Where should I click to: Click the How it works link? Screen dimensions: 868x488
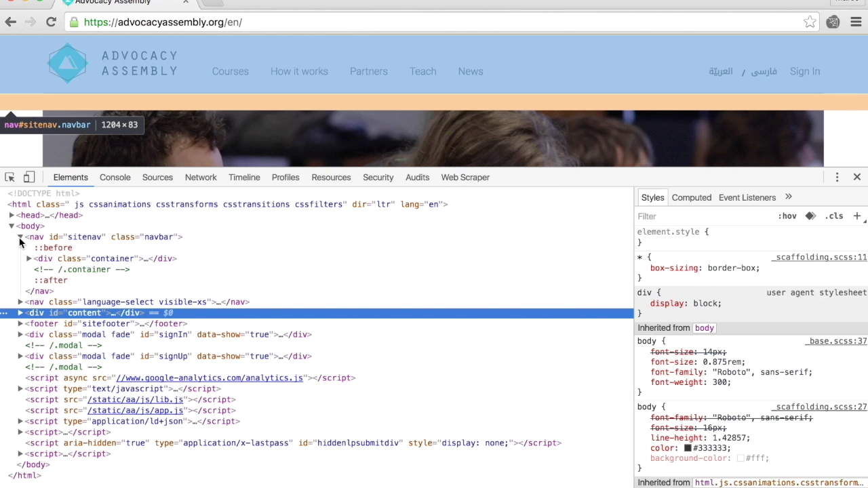[x=299, y=71]
